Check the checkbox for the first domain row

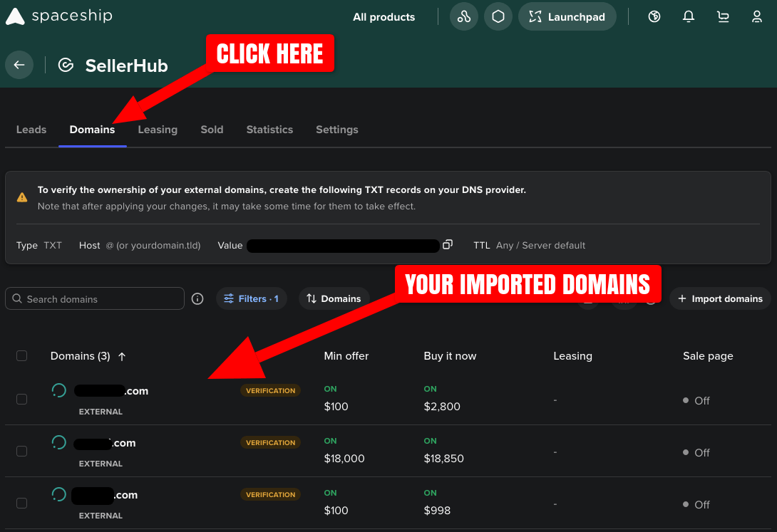(21, 400)
